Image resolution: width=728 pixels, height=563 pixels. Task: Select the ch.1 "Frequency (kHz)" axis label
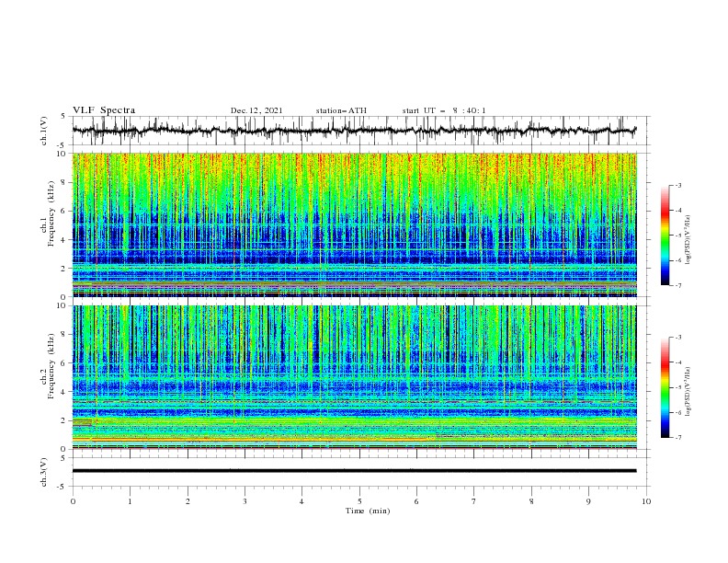(51, 213)
